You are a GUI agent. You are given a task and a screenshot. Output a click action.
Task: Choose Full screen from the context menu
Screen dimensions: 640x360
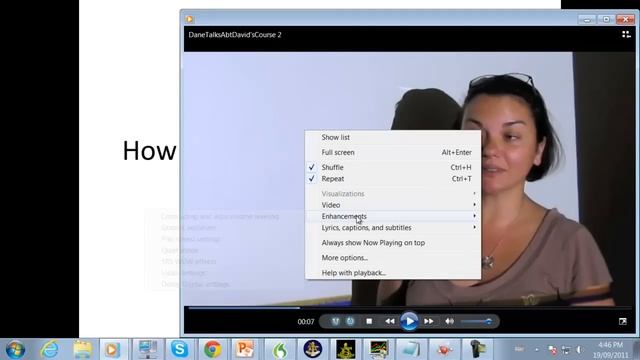393,152
